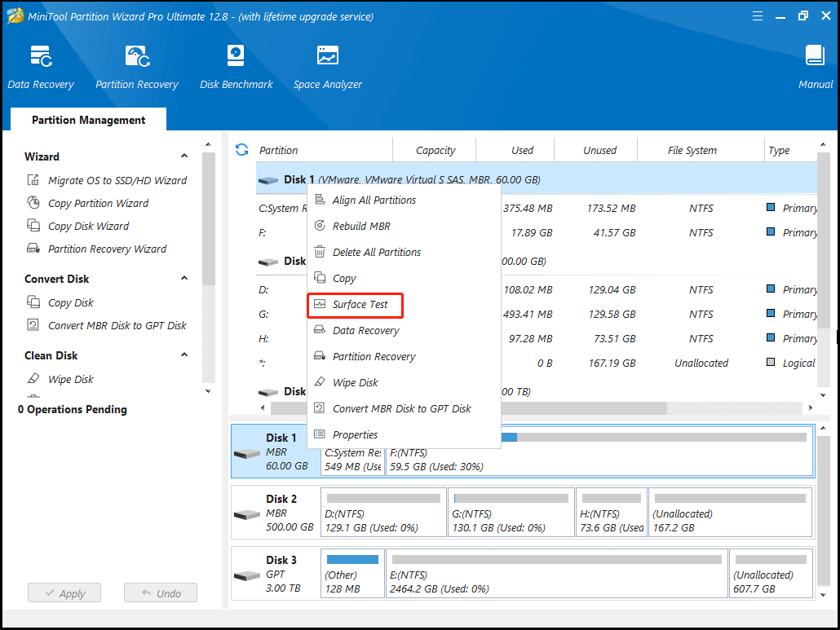840x630 pixels.
Task: Select Rebuild MBR in the context menu
Action: 361,227
